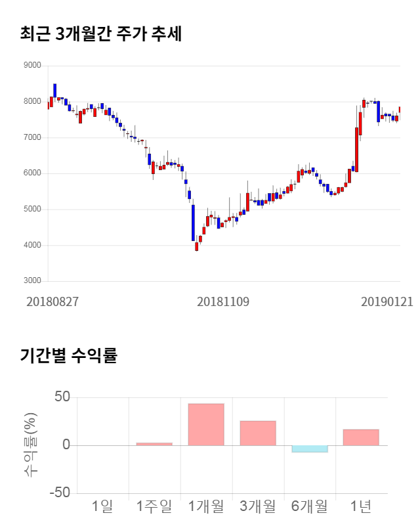Click the 6개월 x-axis label
Viewport: 420px width, 532px height.
coord(310,507)
